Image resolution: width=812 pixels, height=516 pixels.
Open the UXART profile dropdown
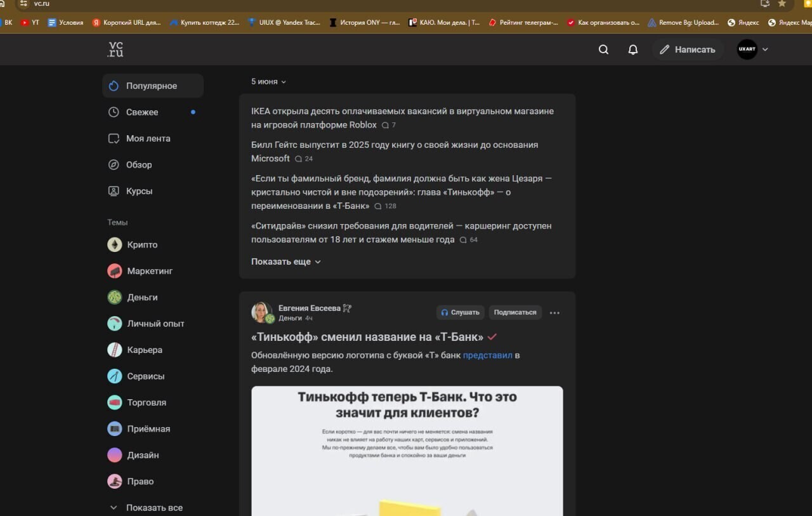[752, 49]
